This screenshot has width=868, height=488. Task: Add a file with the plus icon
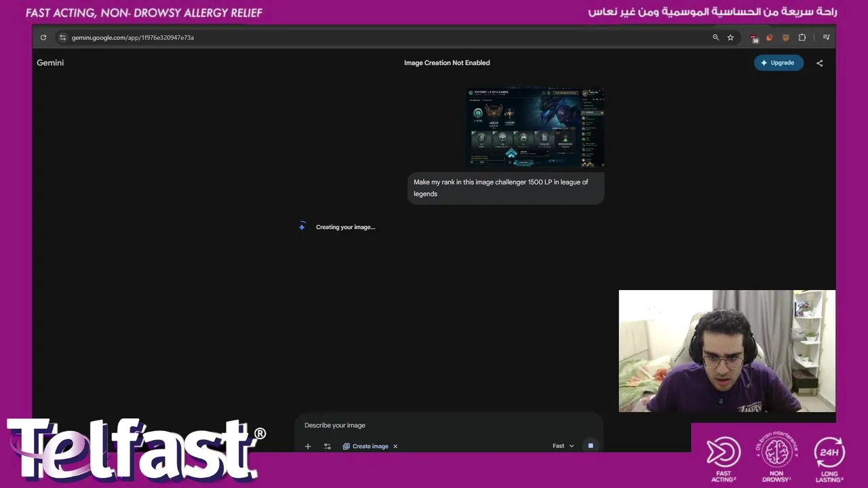[x=308, y=446]
